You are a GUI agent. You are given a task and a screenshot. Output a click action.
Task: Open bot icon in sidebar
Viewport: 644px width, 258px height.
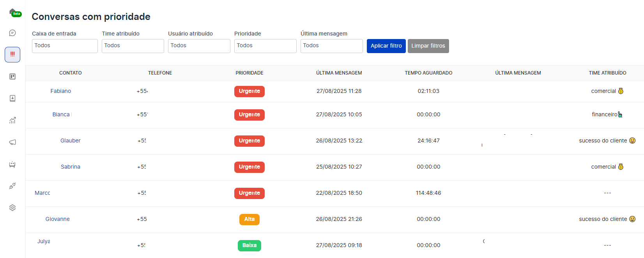point(12,164)
